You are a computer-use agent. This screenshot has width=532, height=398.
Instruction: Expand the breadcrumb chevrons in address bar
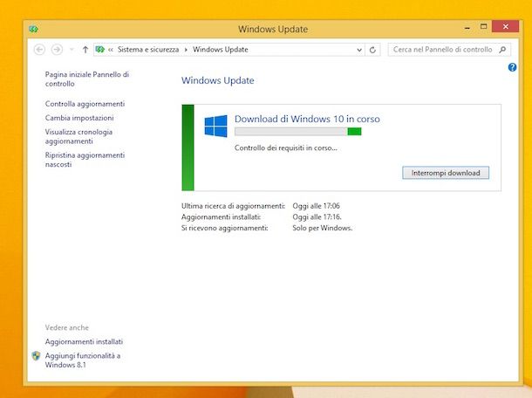(x=111, y=50)
